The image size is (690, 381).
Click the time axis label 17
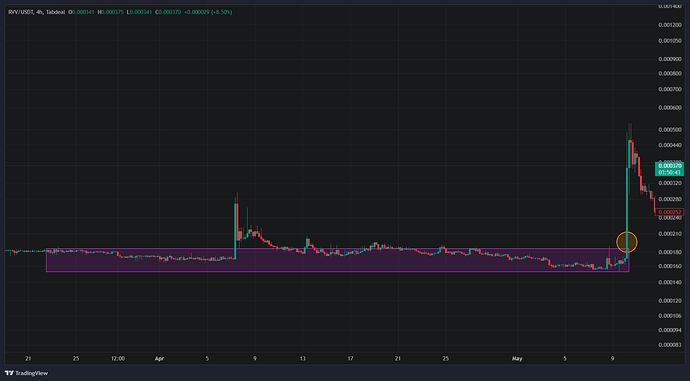coord(350,359)
